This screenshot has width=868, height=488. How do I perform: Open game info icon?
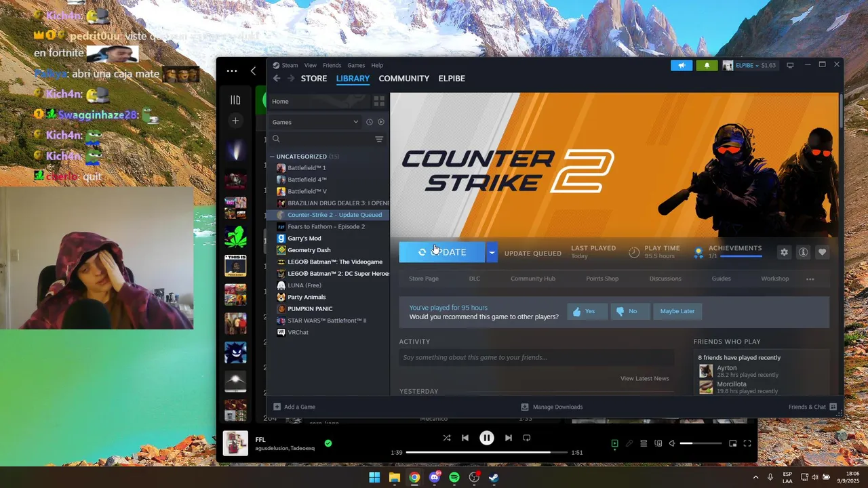coord(804,252)
